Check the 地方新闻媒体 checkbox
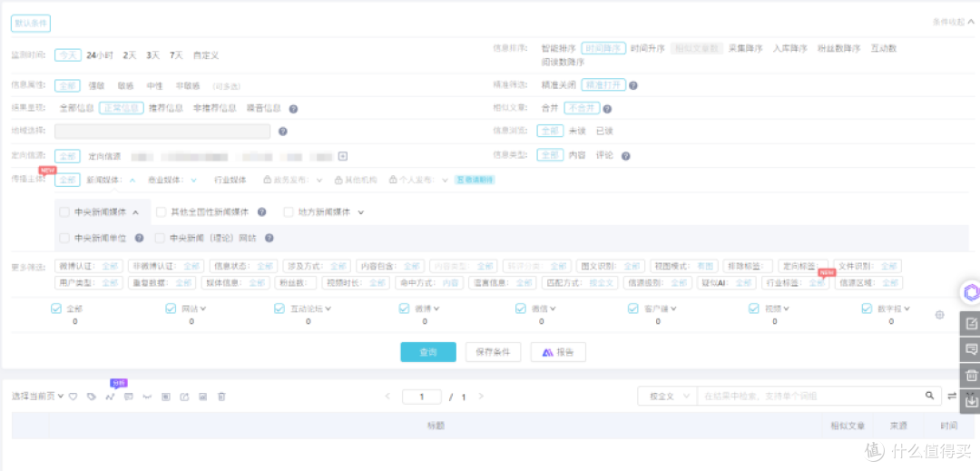The image size is (980, 471). pos(289,212)
